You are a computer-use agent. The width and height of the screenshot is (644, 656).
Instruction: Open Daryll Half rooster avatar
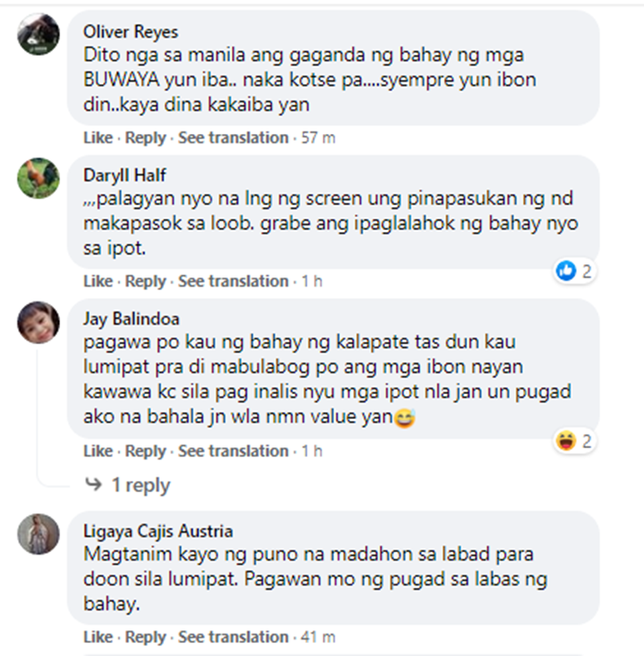tap(38, 178)
